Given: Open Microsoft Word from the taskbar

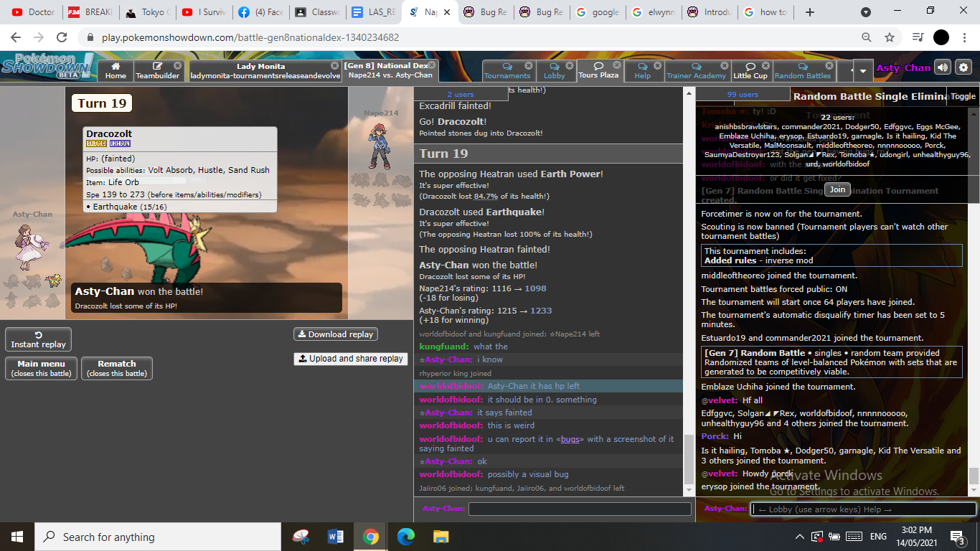Looking at the screenshot, I should click(336, 537).
